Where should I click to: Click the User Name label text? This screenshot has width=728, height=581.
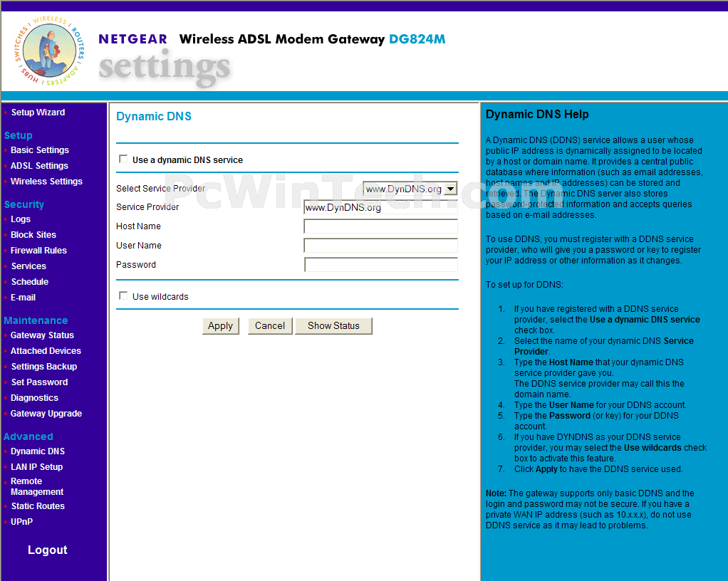[x=139, y=246]
